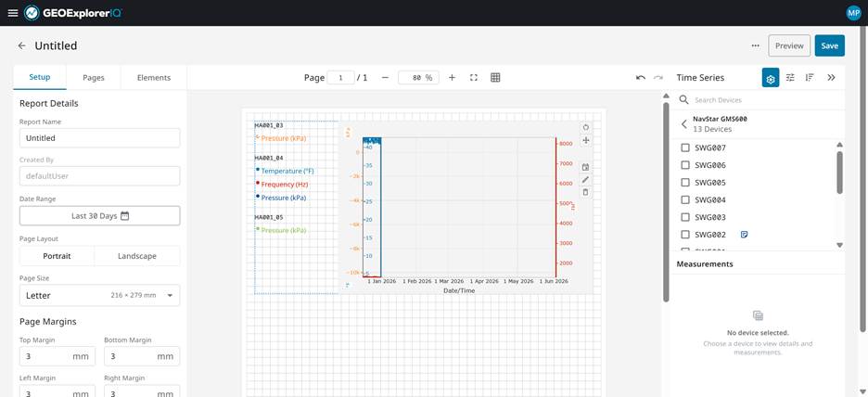Click the search magnifier icon
This screenshot has width=868, height=397.
point(684,99)
